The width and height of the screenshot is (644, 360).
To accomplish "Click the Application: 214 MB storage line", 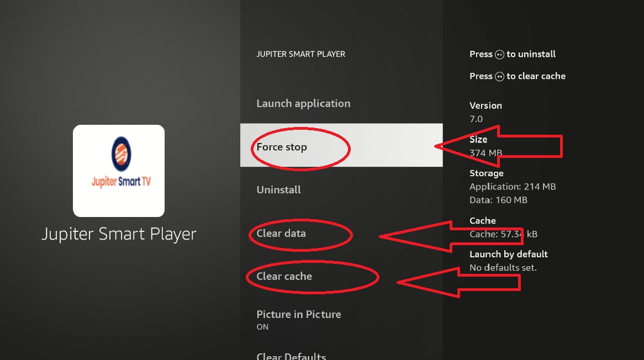I will pos(513,187).
